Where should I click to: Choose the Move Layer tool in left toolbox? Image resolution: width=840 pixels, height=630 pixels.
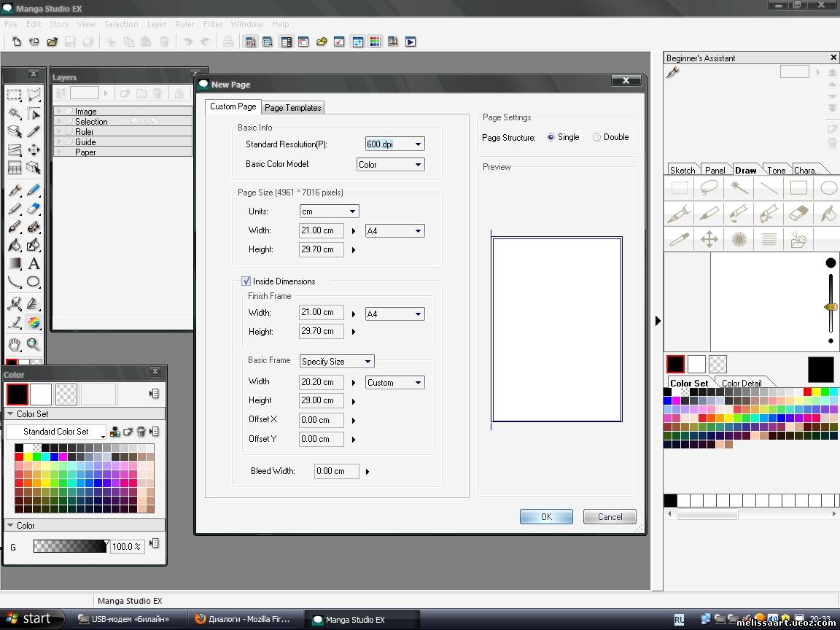coord(34,150)
